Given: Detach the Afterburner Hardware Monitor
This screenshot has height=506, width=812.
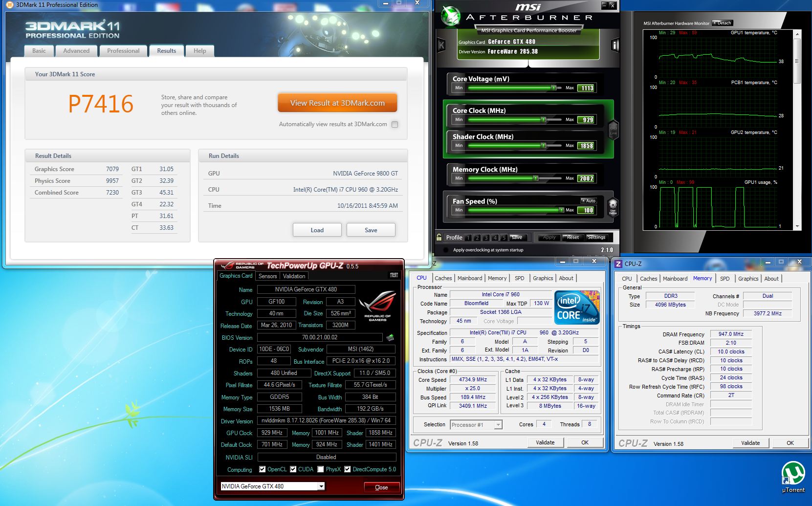Looking at the screenshot, I should pos(723,23).
